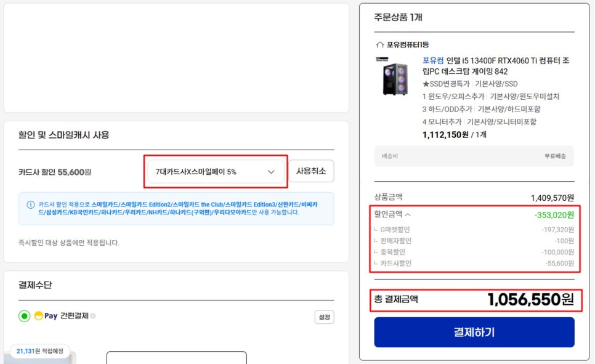Click the 사용취소 button
This screenshot has width=595, height=364.
pos(311,171)
